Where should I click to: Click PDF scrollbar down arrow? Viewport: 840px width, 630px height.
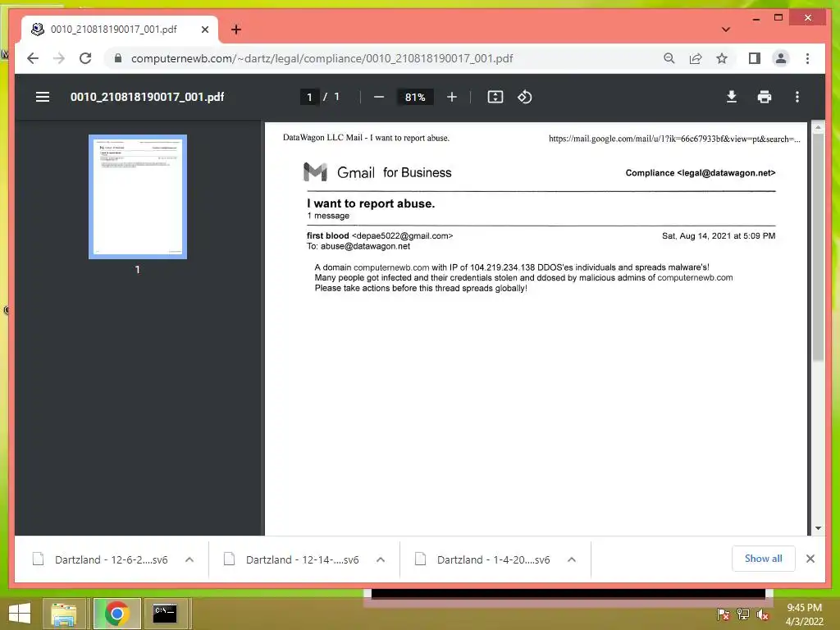point(818,528)
